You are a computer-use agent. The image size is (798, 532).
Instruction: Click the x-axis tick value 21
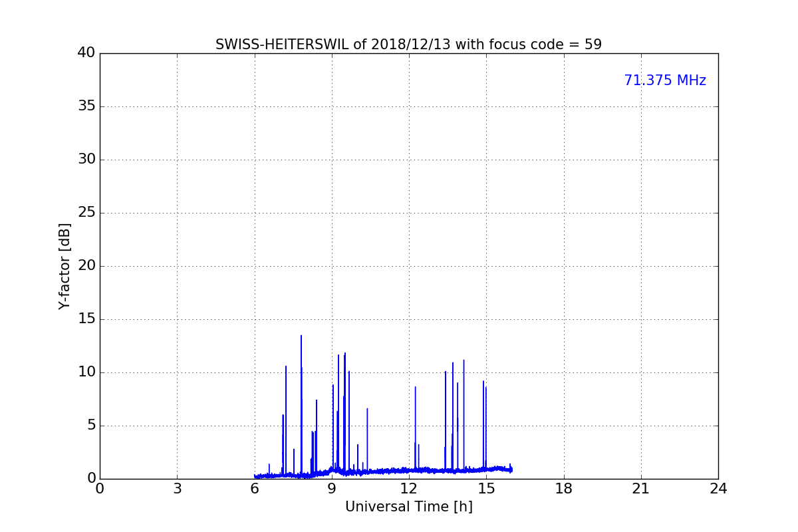coord(641,488)
